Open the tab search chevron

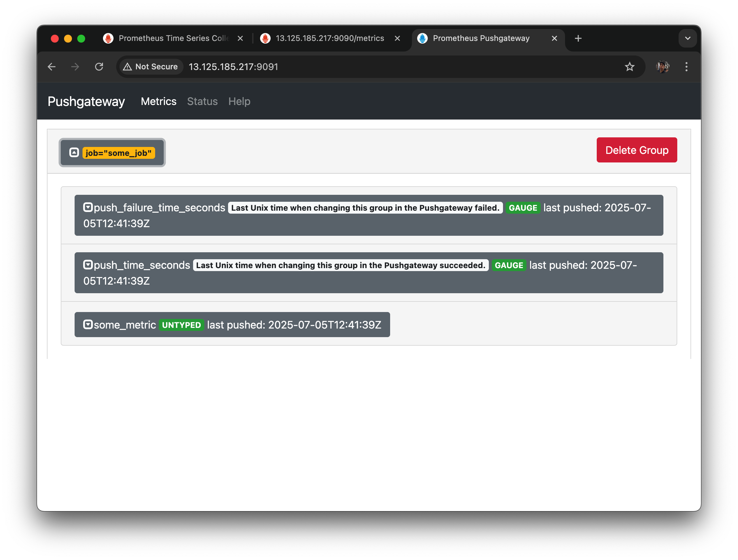[687, 38]
